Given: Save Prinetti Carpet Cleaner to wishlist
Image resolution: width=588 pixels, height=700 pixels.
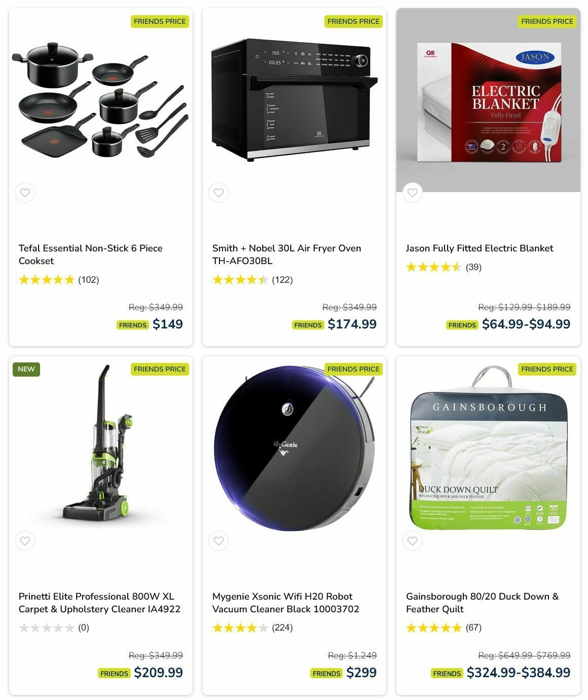Looking at the screenshot, I should (25, 541).
